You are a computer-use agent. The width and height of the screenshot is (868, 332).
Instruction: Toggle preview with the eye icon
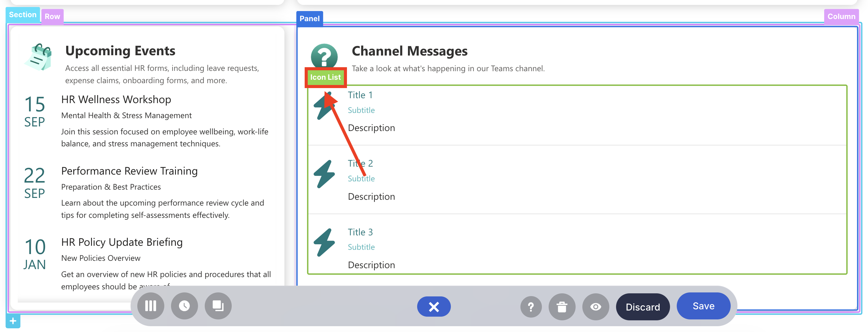coord(596,307)
